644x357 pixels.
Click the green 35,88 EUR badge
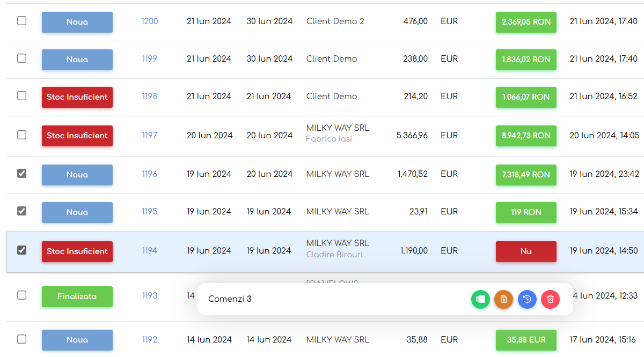(x=526, y=340)
